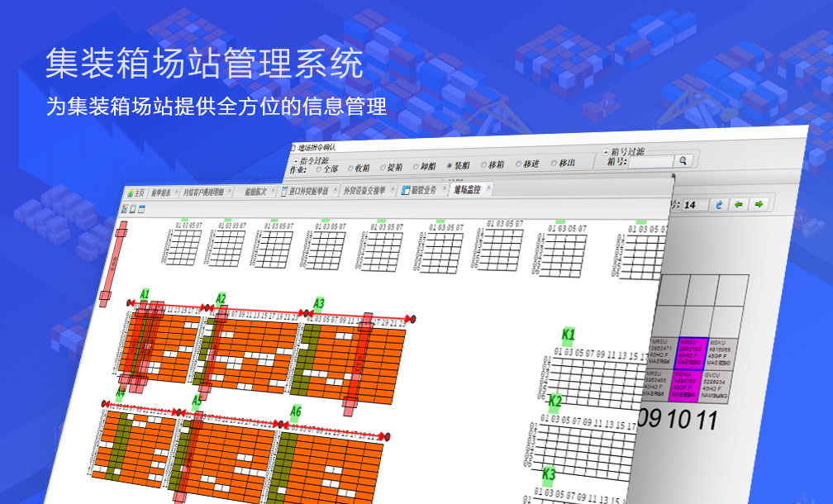Click the blue refresh arrow icon

click(x=719, y=204)
